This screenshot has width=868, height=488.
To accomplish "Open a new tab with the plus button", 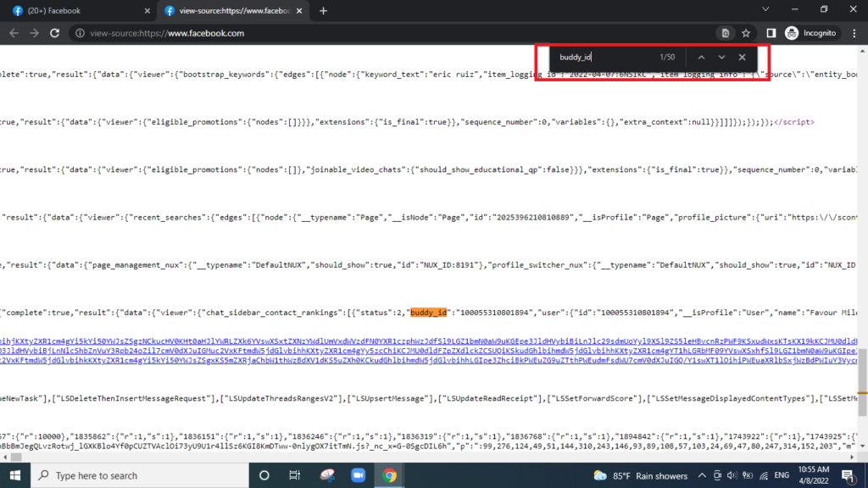I will (x=323, y=11).
